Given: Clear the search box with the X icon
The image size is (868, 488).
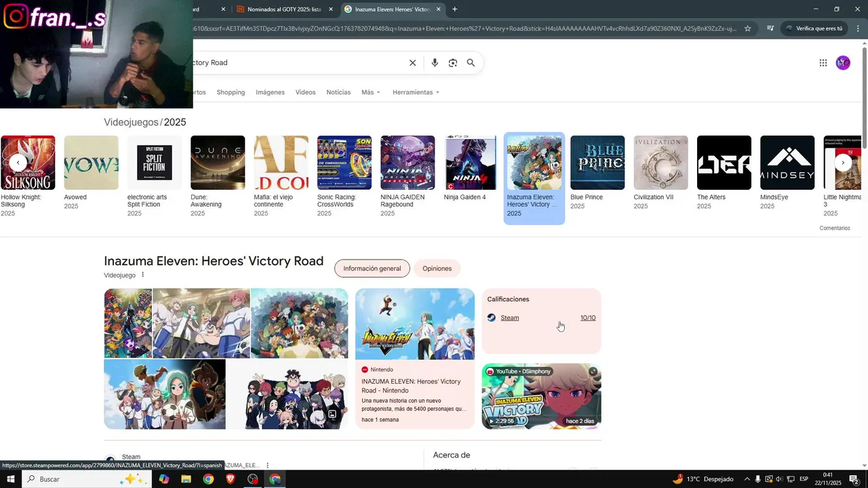Looking at the screenshot, I should (412, 63).
